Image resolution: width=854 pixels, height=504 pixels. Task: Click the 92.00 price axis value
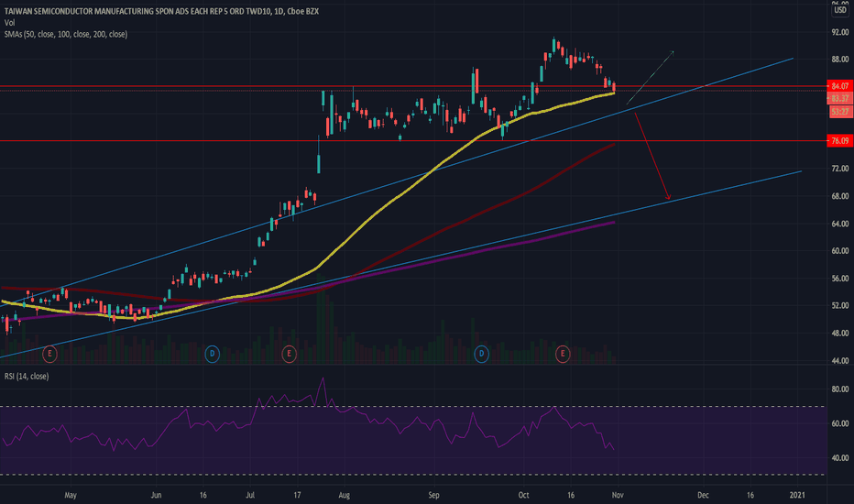pos(840,32)
